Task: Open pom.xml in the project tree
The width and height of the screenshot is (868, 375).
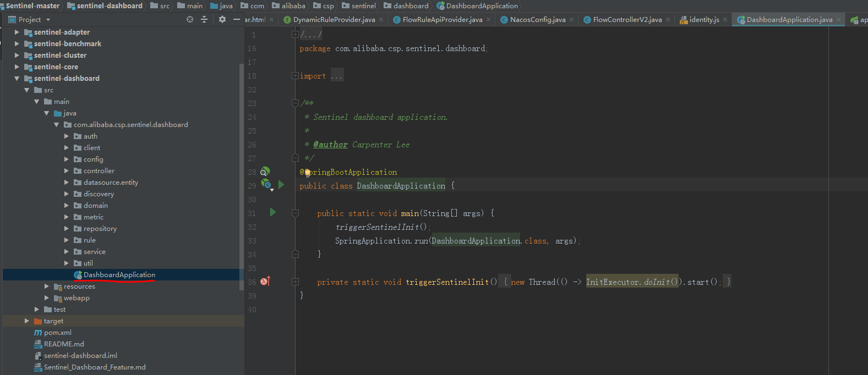Action: click(x=58, y=333)
